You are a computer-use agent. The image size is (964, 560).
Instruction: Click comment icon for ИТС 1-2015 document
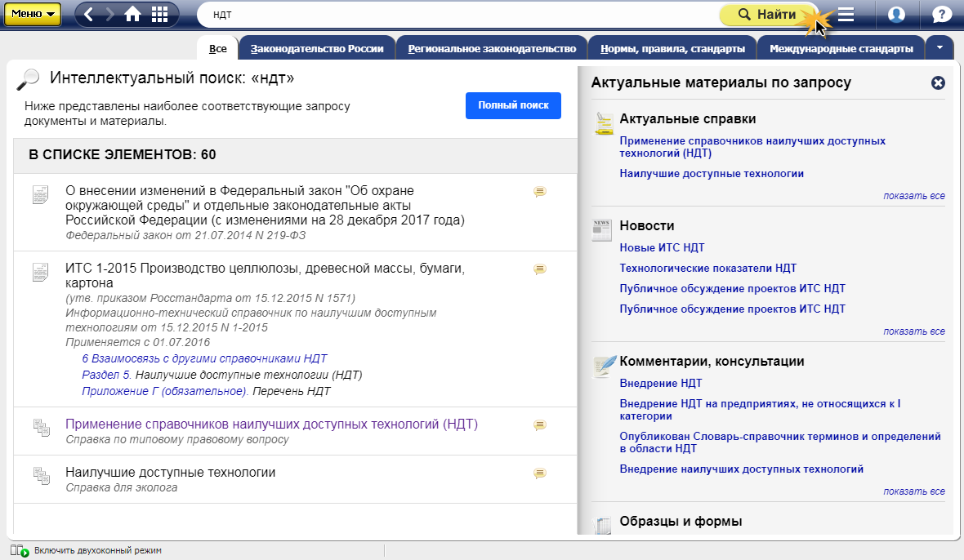tap(539, 269)
